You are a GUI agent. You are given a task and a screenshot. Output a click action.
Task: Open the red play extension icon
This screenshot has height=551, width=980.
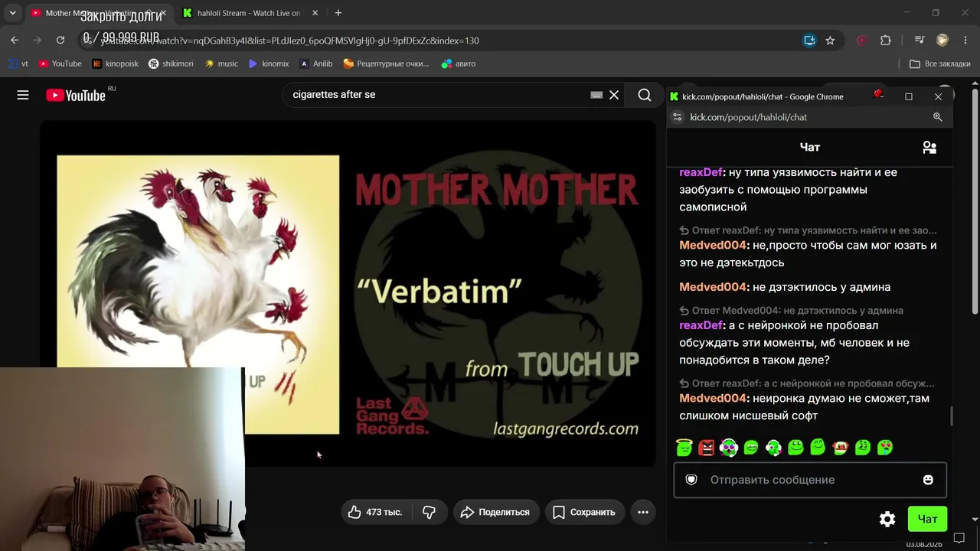tap(862, 41)
